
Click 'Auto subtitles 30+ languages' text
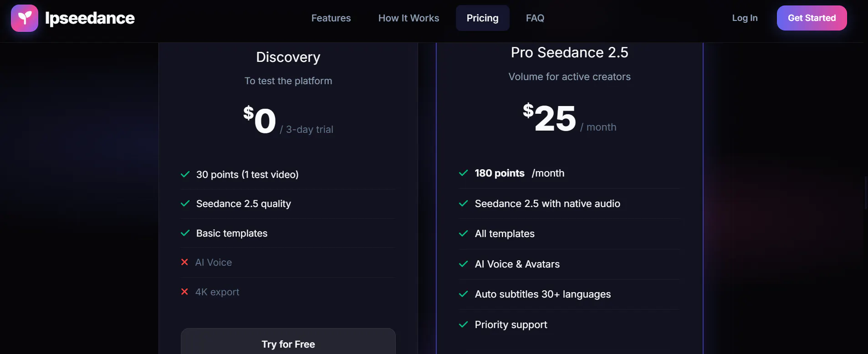(543, 294)
